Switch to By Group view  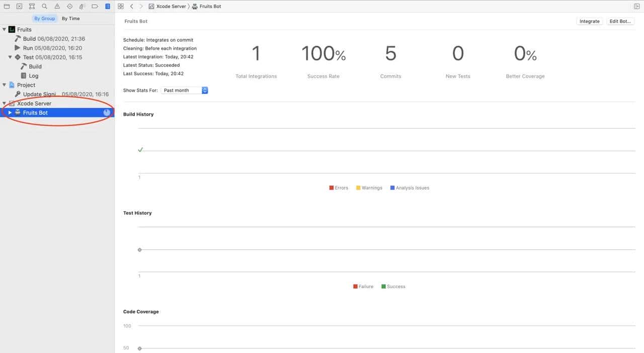click(x=44, y=19)
